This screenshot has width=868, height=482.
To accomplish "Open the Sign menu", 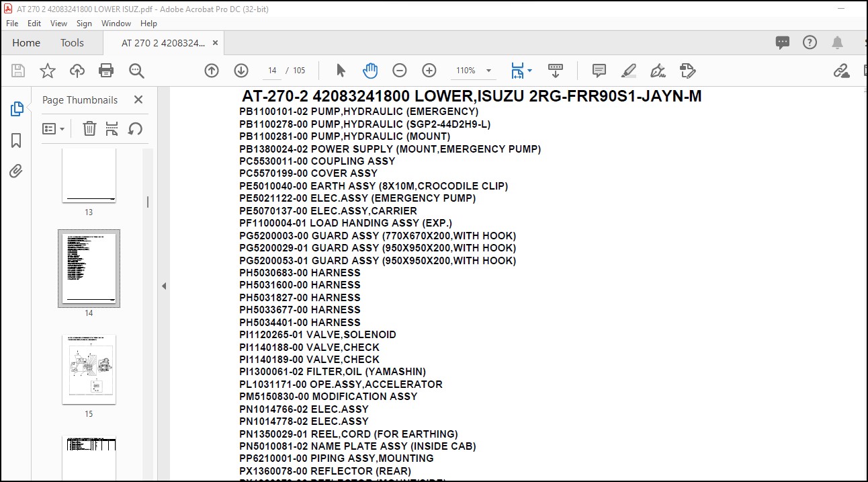I will pyautogui.click(x=84, y=23).
